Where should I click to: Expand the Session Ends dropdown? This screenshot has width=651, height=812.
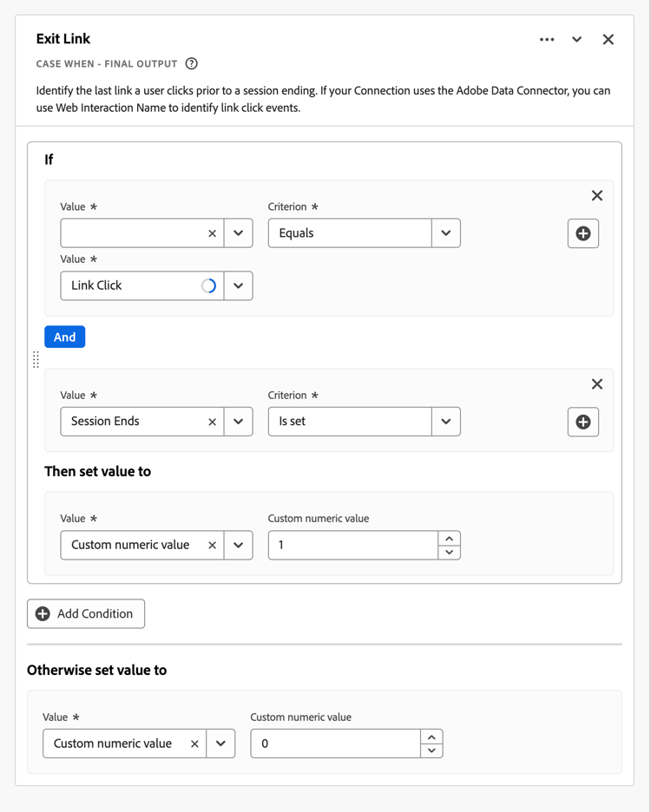[x=239, y=422]
